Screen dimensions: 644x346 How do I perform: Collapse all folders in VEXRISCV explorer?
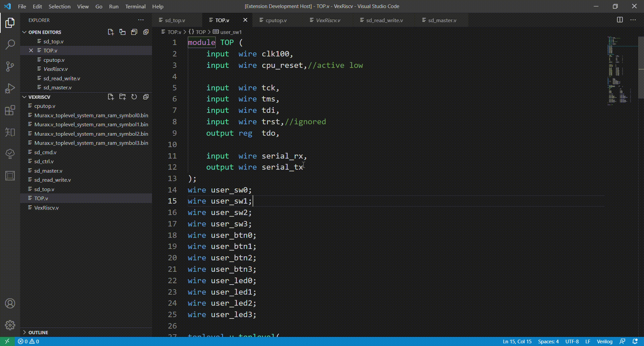(146, 97)
